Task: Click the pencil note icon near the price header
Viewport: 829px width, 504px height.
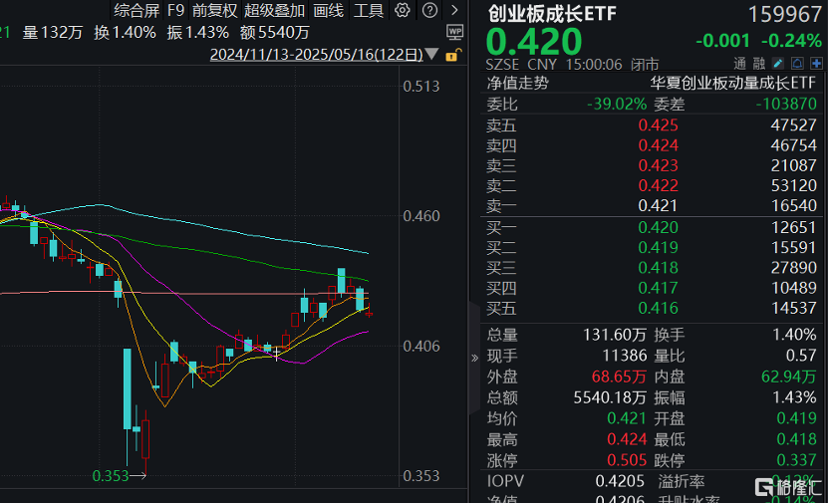Action: pyautogui.click(x=778, y=64)
